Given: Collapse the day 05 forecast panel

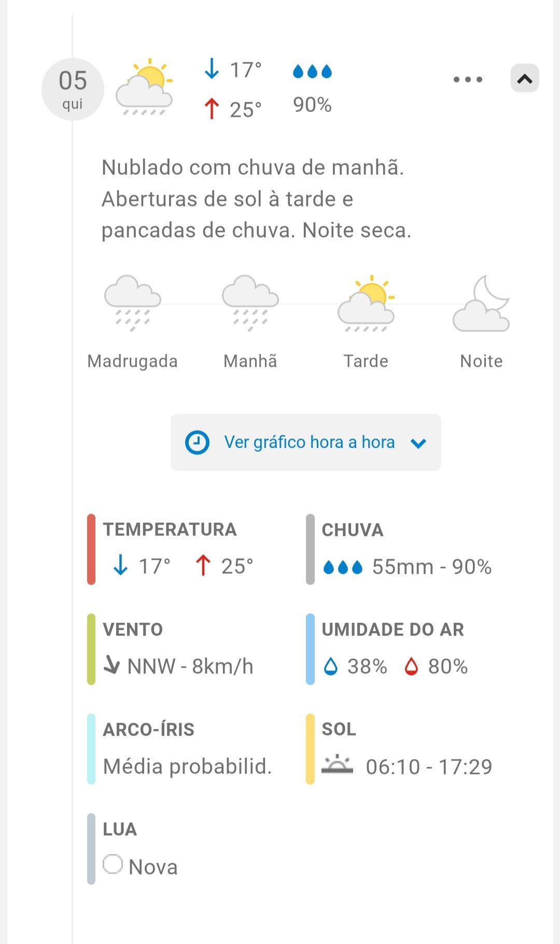Looking at the screenshot, I should click(x=525, y=78).
